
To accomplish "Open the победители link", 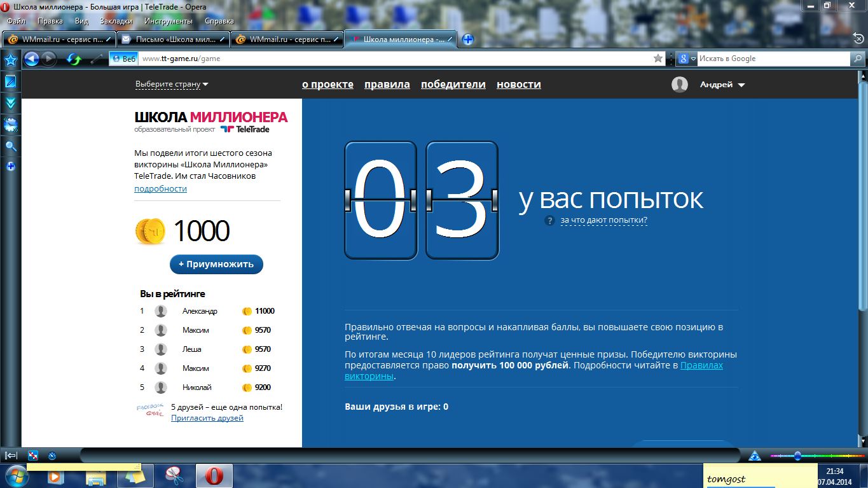I will click(x=453, y=84).
